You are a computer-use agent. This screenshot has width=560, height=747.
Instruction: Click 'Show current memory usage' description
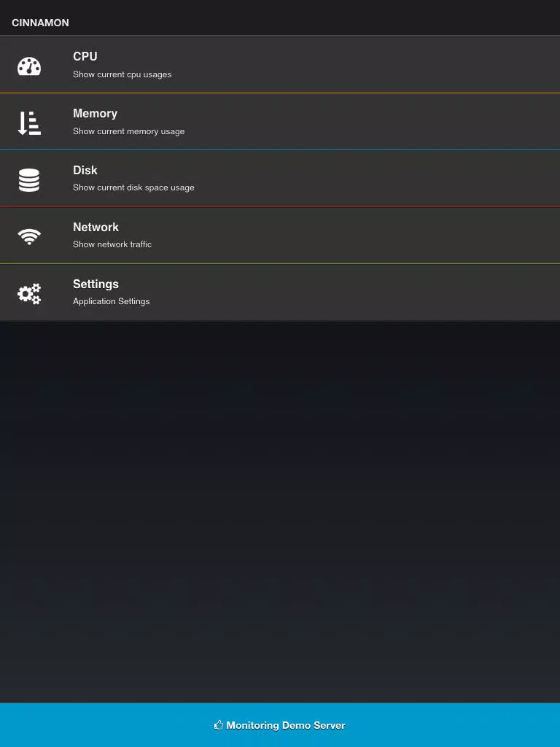128,131
